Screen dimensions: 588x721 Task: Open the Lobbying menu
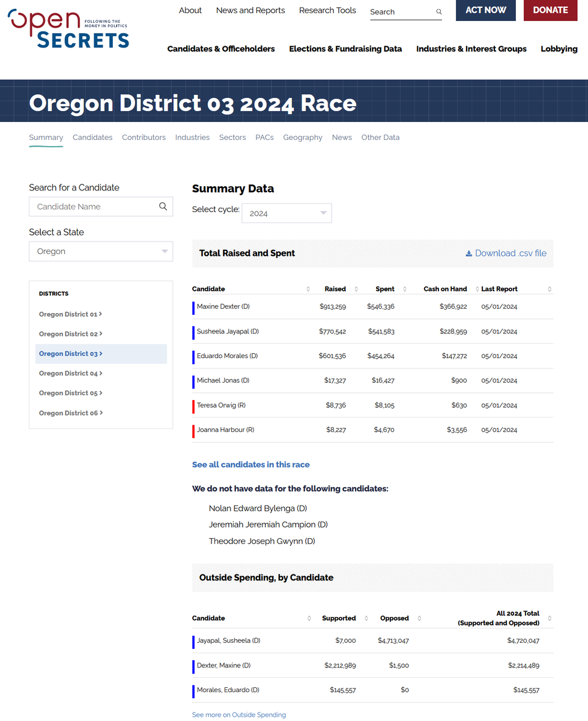pyautogui.click(x=559, y=49)
